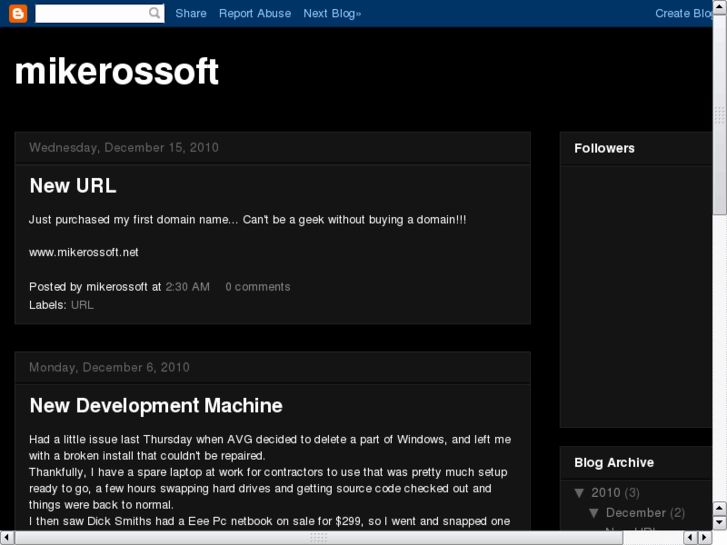This screenshot has height=545, width=727.
Task: Click the mikerossoft blog title
Action: [x=117, y=71]
